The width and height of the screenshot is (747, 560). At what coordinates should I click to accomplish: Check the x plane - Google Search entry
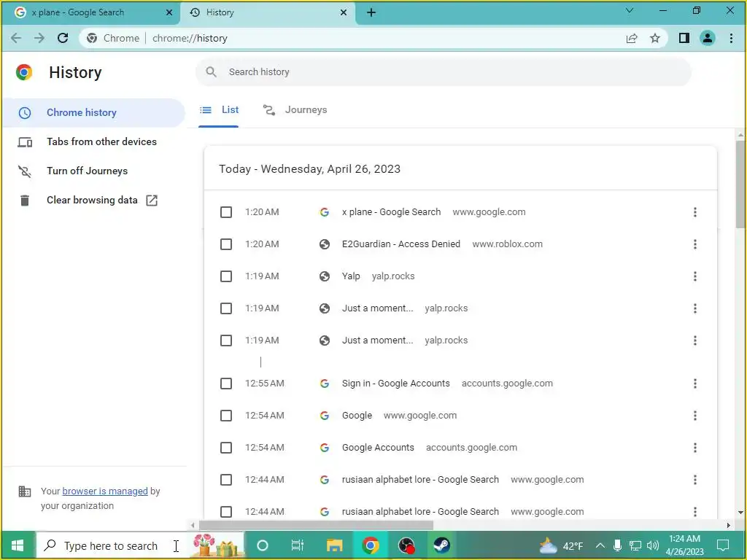click(226, 212)
